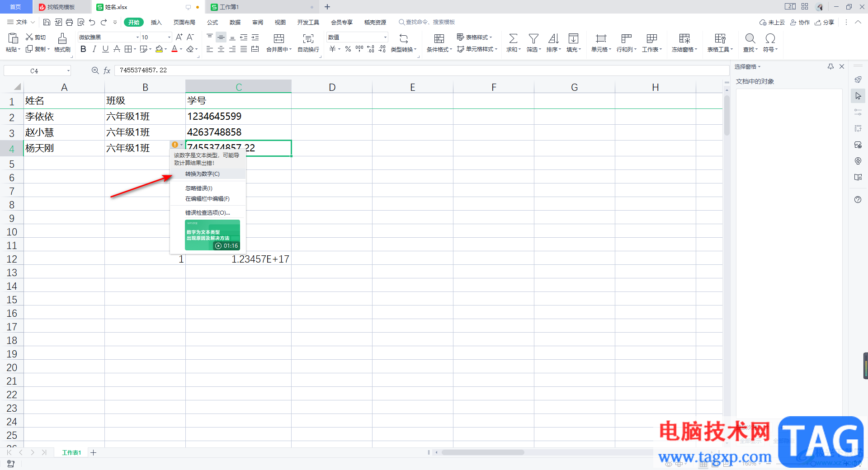Viewport: 868px width, 470px height.
Task: Click the Filter (筛选) funnel icon
Action: coord(533,38)
